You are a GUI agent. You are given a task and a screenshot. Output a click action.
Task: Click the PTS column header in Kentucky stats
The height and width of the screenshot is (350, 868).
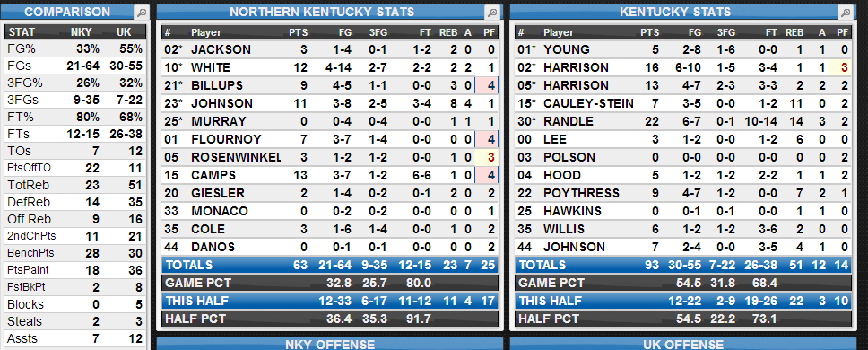(x=649, y=32)
